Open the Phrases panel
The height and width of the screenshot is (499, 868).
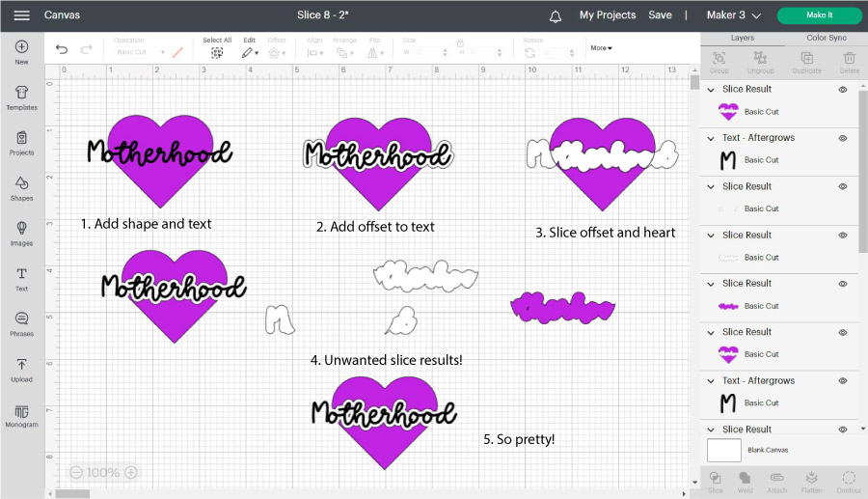pos(21,324)
